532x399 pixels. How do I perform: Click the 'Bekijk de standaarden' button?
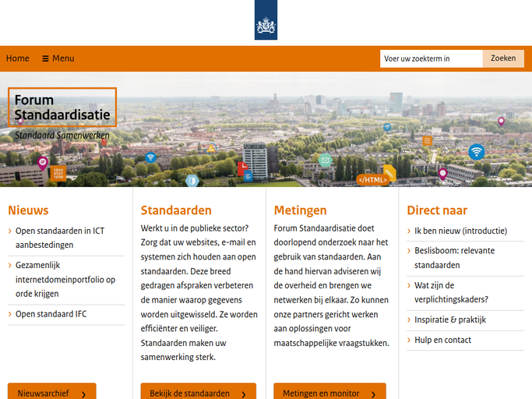click(x=199, y=392)
